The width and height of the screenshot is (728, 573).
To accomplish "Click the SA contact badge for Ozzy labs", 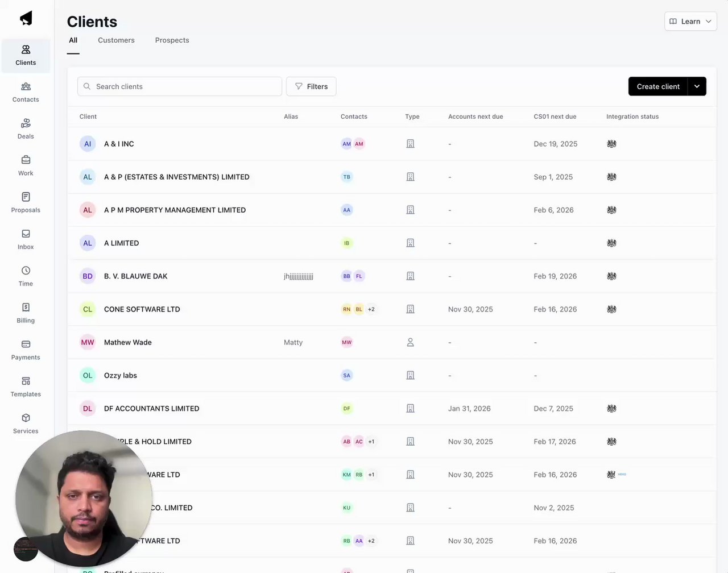I will pyautogui.click(x=347, y=375).
